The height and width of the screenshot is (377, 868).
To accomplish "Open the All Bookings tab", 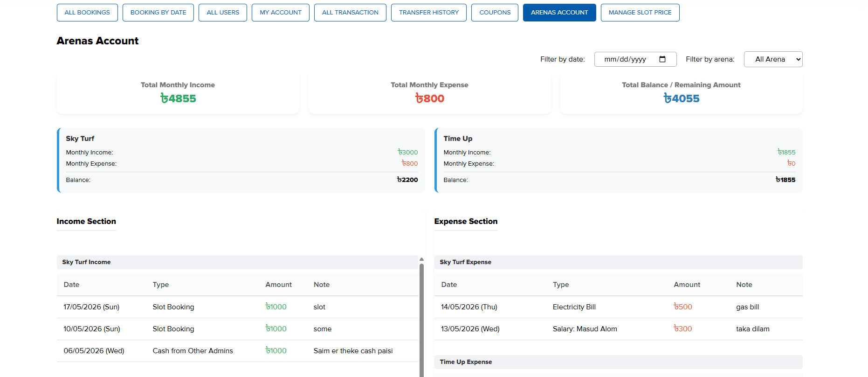I will coord(87,13).
